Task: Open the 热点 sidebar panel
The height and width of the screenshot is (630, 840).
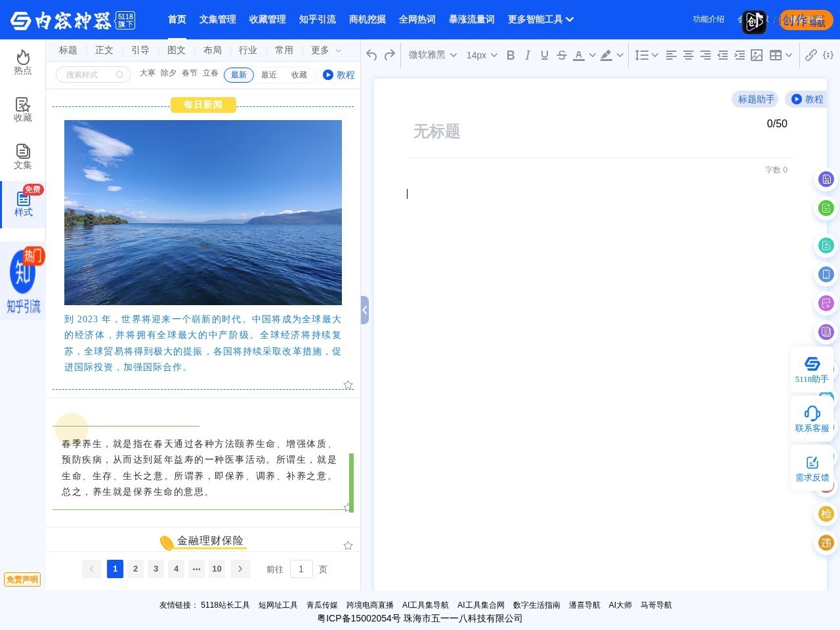Action: (x=23, y=62)
